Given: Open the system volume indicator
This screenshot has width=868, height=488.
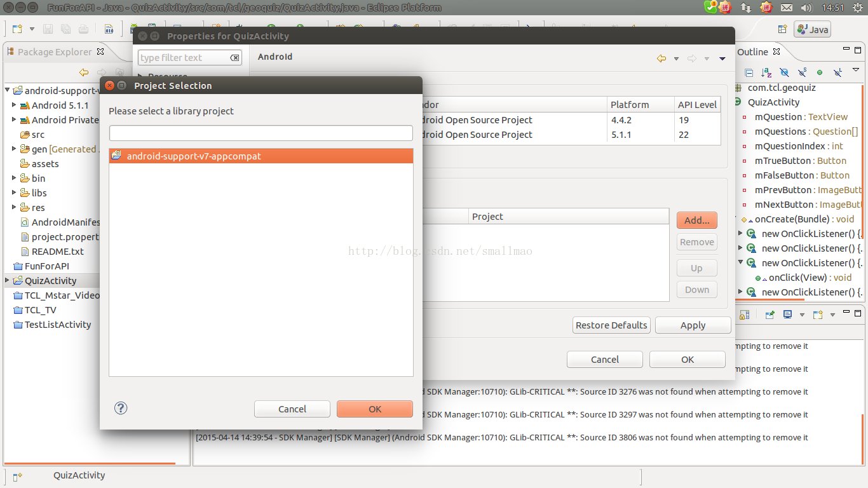Looking at the screenshot, I should coord(806,8).
